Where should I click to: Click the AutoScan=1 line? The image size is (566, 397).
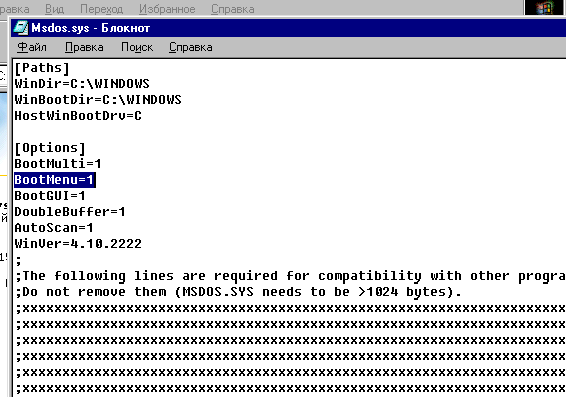click(x=54, y=228)
